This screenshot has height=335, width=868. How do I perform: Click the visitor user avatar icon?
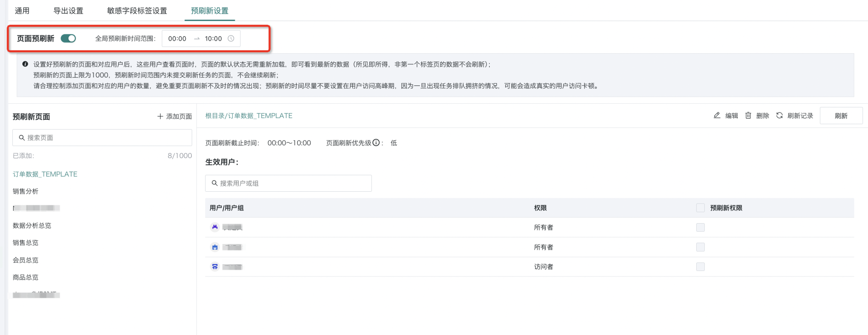[215, 267]
